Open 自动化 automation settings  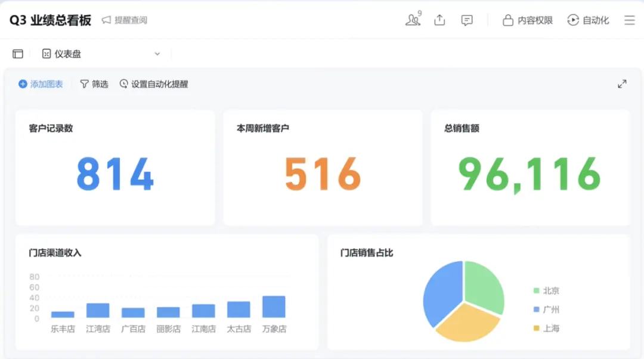click(573, 20)
